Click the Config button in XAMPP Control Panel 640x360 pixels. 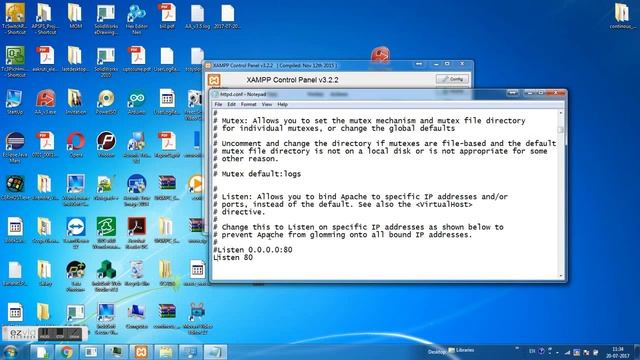tap(452, 79)
